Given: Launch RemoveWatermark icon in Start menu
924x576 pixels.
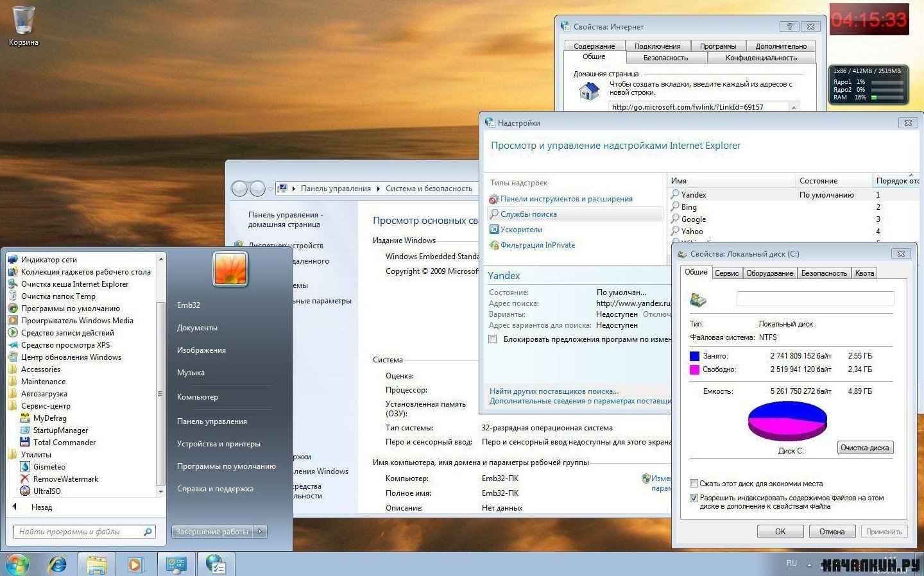Looking at the screenshot, I should point(25,479).
